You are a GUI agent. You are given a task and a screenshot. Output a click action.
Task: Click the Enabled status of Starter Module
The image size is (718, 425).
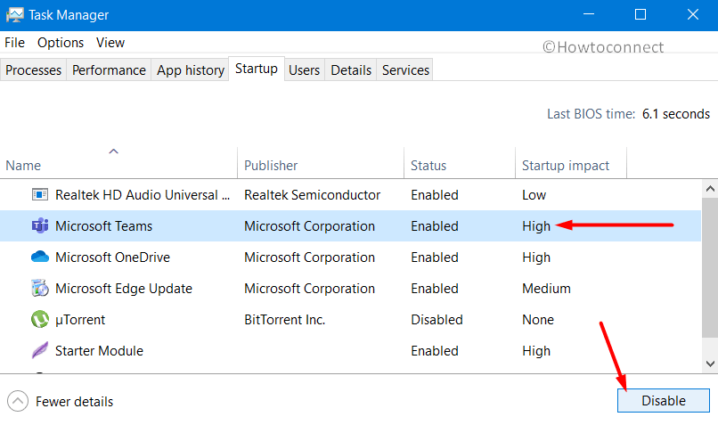coord(434,350)
